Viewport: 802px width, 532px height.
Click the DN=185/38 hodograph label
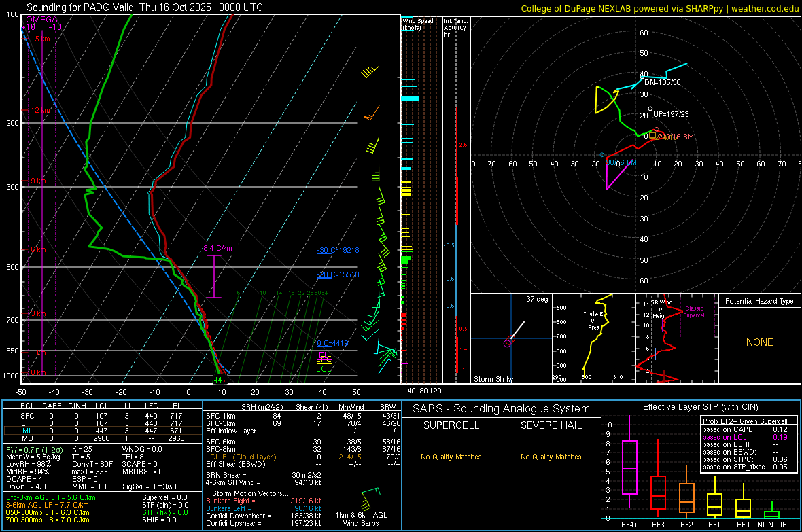pyautogui.click(x=663, y=82)
